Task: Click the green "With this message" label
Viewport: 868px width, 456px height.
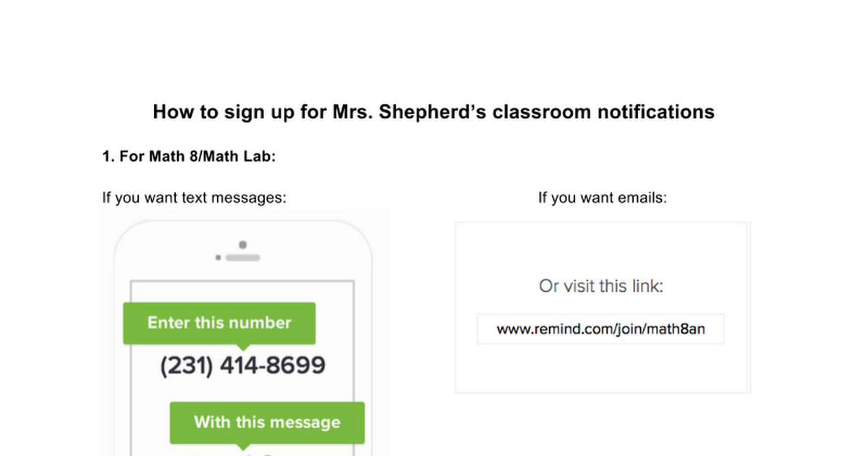Action: coord(267,423)
